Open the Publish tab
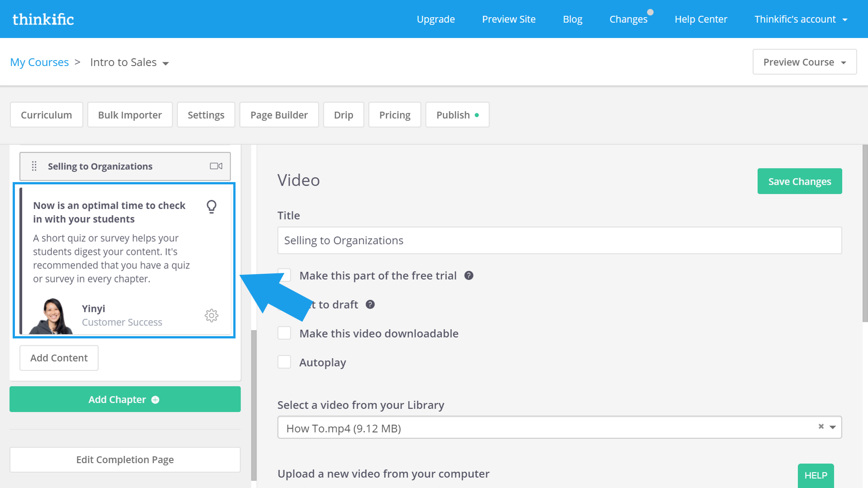 (457, 115)
